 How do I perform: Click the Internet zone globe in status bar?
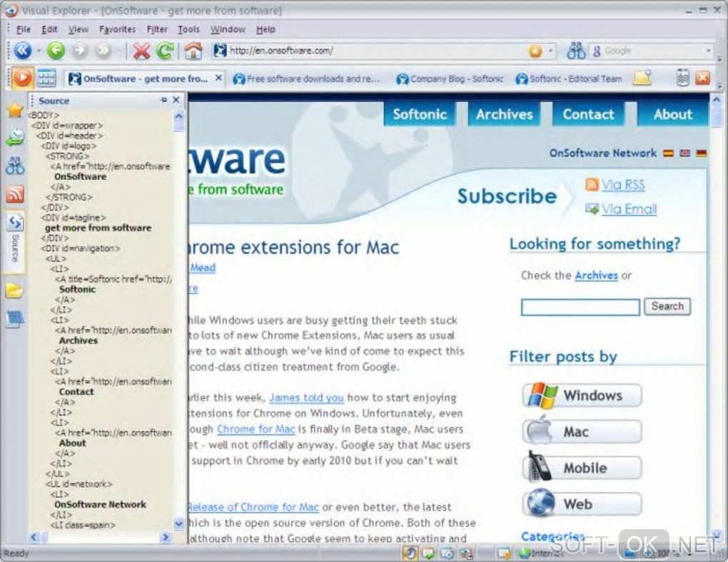pyautogui.click(x=525, y=553)
